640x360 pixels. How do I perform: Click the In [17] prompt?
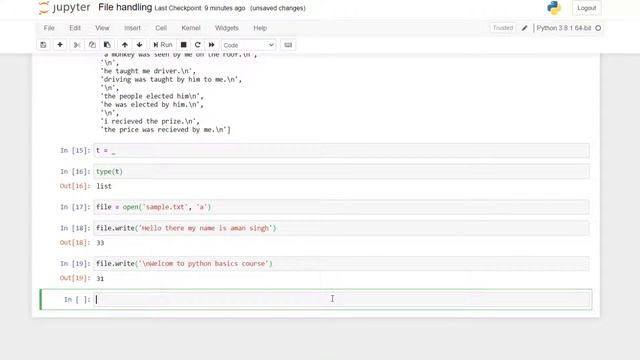[75, 207]
